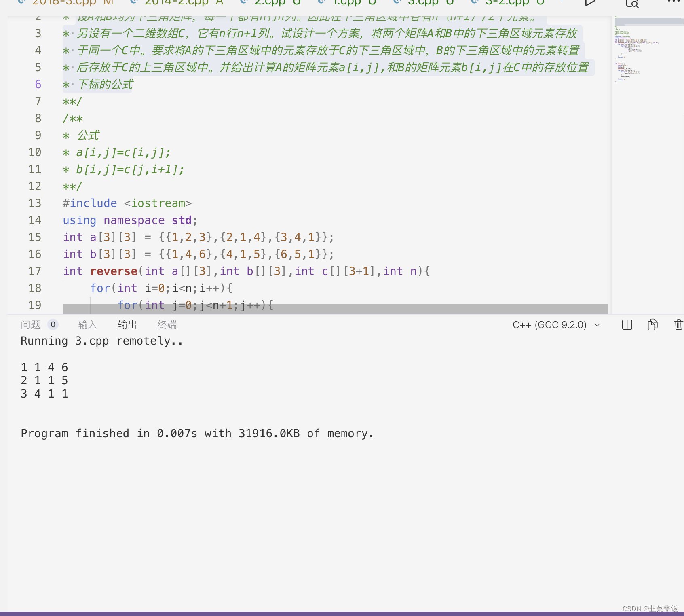Click the formula comment a[i,j]=c[i,j];
This screenshot has width=684, height=616.
(x=117, y=152)
